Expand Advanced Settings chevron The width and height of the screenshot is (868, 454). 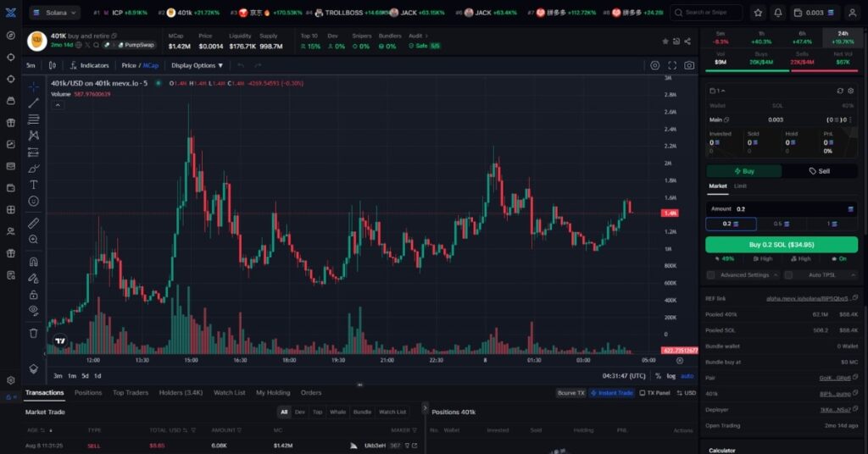click(776, 274)
